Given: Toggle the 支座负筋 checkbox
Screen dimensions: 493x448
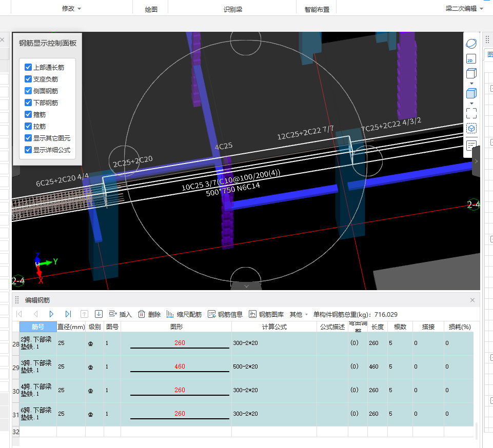Looking at the screenshot, I should pyautogui.click(x=28, y=79).
